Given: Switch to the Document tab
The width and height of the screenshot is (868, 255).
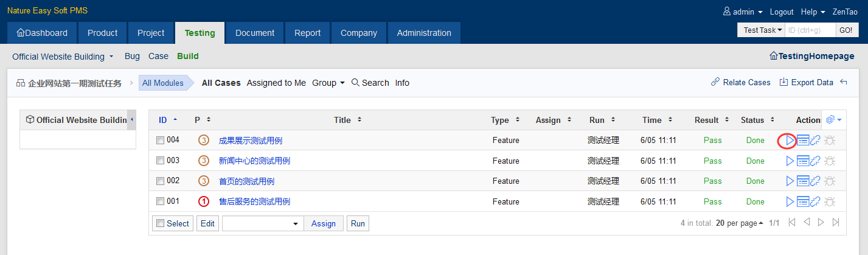Looking at the screenshot, I should [254, 33].
